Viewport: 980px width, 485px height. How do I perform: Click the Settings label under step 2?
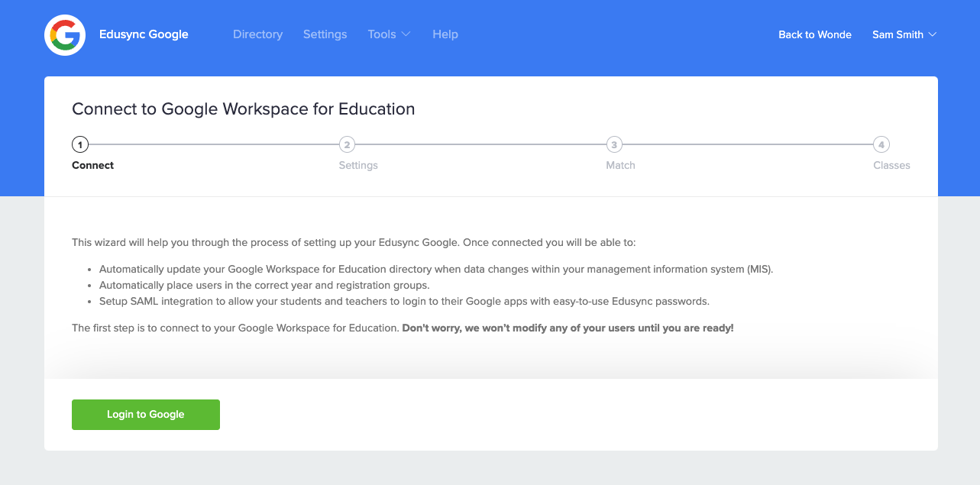[x=357, y=165]
